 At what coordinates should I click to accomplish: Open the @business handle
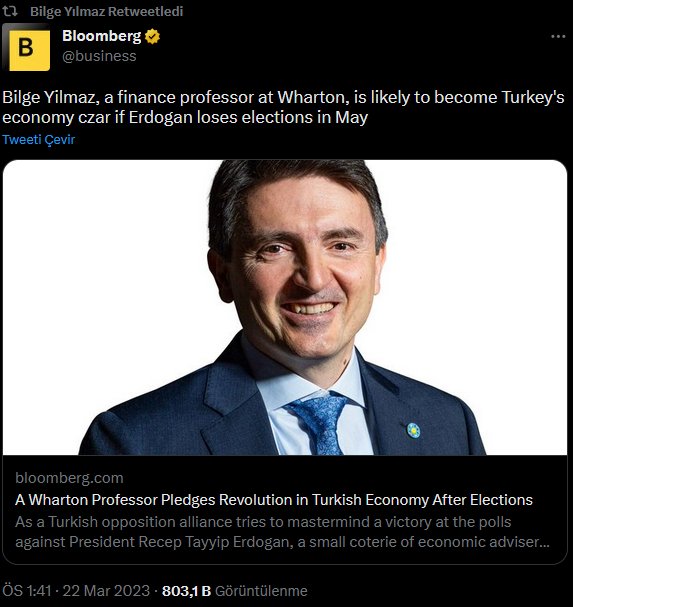[x=99, y=56]
